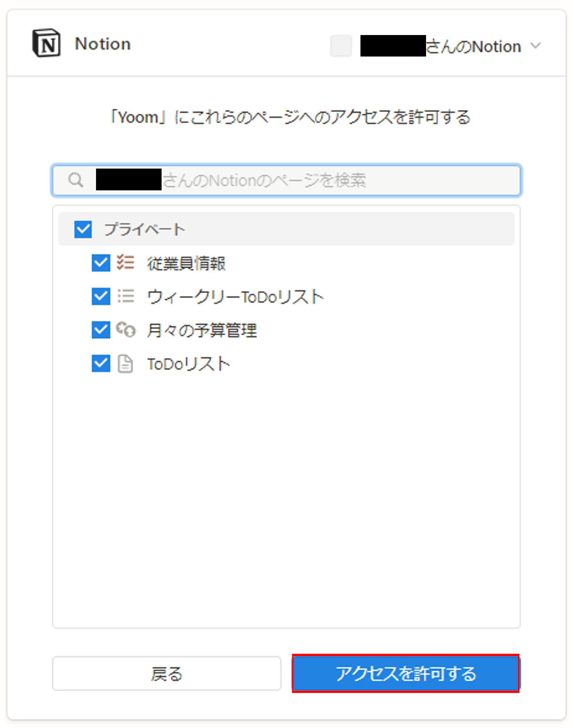Uncheck the プライベート checkbox
This screenshot has width=573, height=728.
tap(83, 229)
